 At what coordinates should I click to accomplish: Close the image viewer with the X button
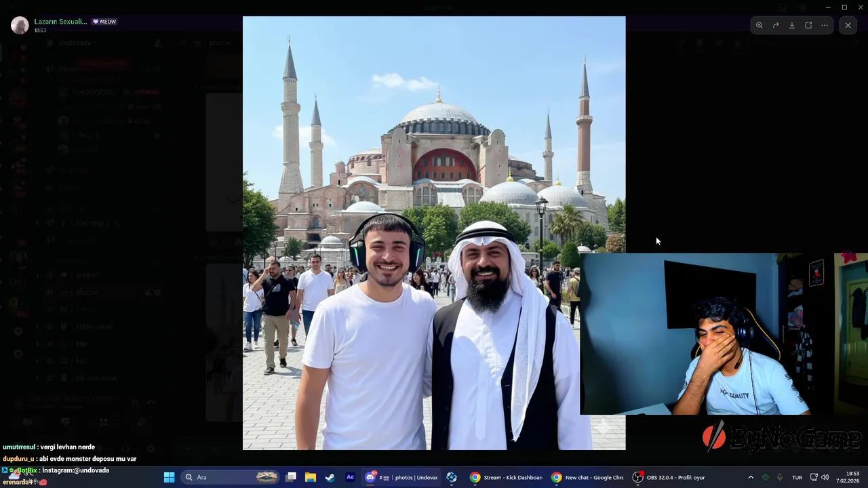[848, 25]
